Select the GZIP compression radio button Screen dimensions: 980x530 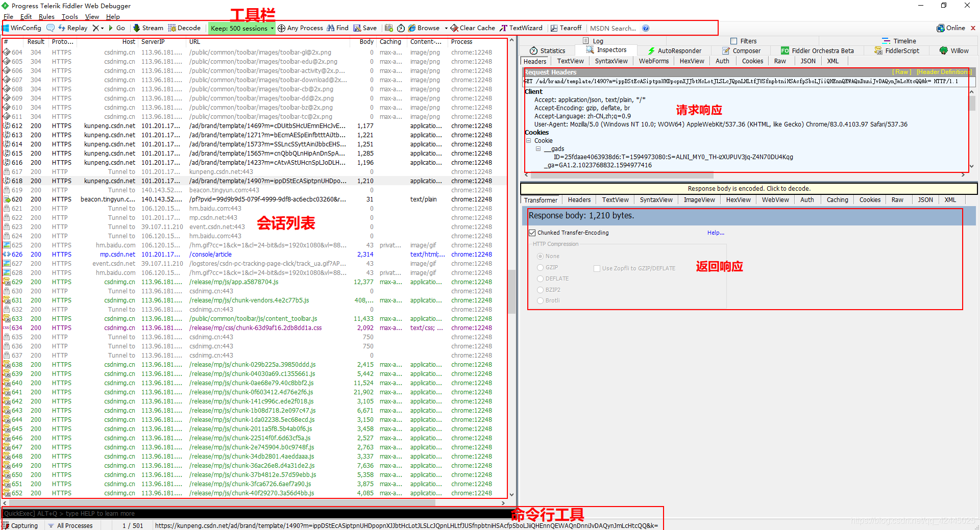tap(540, 267)
